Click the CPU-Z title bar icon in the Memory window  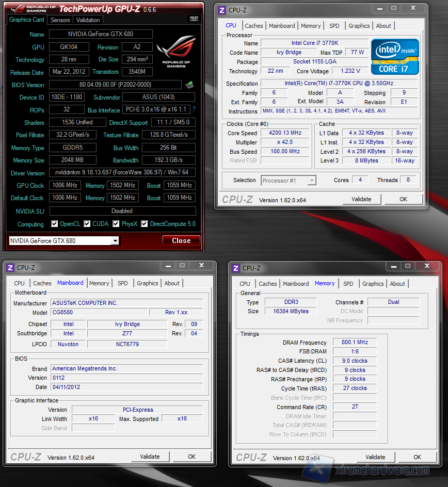[x=236, y=268]
